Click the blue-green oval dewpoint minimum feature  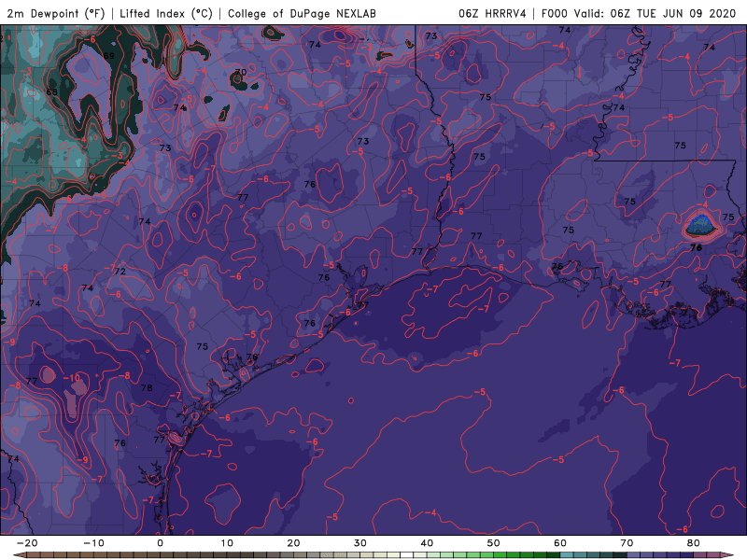click(701, 225)
